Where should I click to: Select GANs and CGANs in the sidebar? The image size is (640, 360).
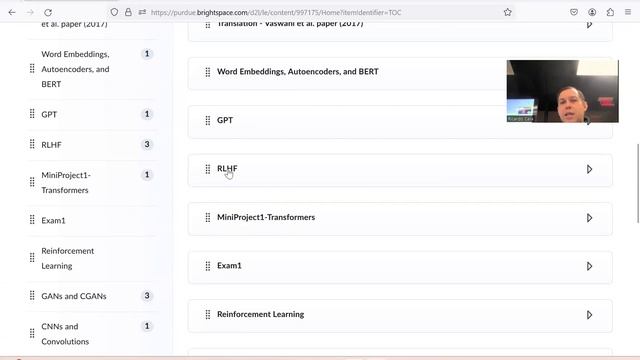click(74, 296)
